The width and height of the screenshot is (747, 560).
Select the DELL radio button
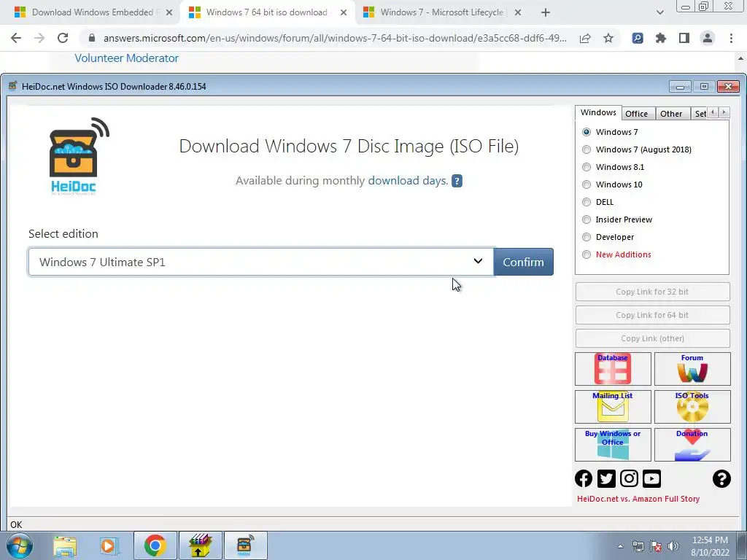point(587,202)
